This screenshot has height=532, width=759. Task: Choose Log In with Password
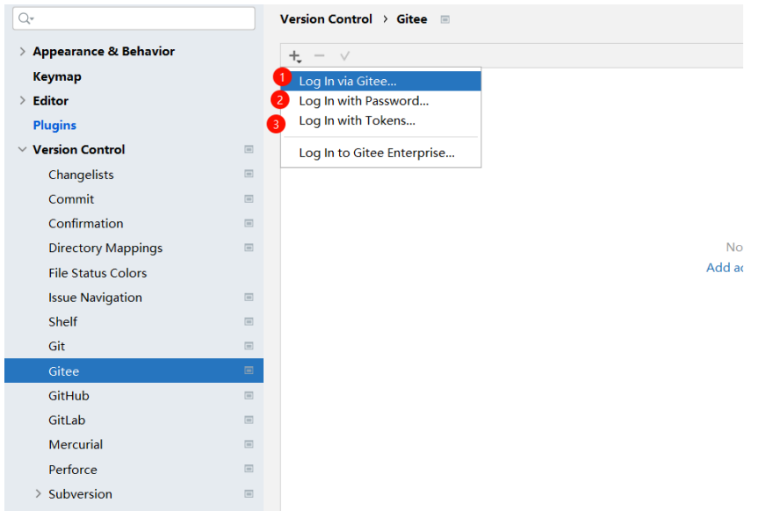381,101
